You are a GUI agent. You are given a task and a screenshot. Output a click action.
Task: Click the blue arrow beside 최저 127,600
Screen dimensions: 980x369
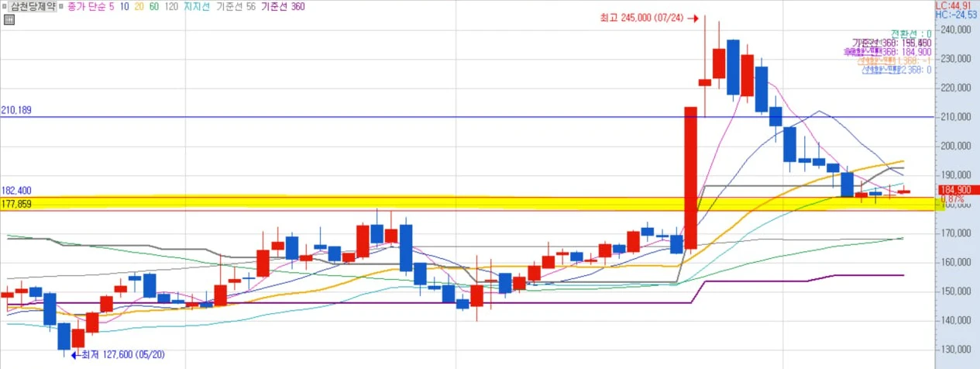click(74, 355)
